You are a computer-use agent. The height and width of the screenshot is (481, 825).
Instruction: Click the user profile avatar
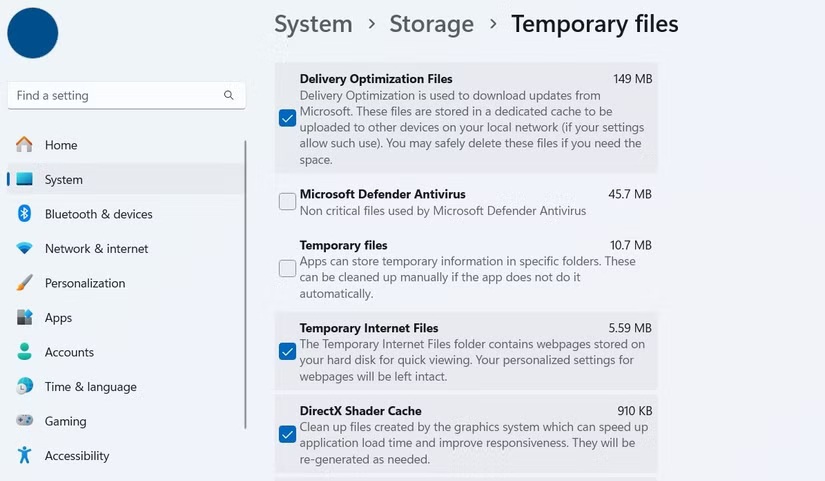pyautogui.click(x=33, y=32)
